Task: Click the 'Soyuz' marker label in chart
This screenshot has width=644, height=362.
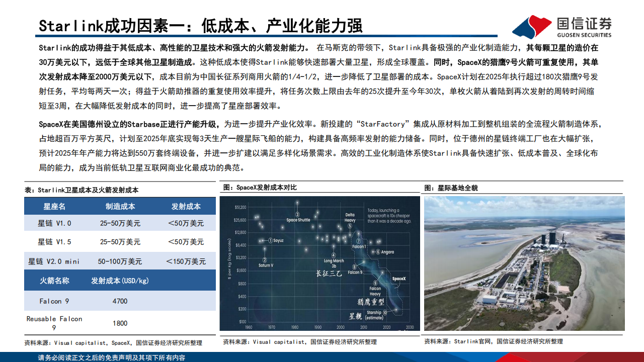Action: (278, 240)
